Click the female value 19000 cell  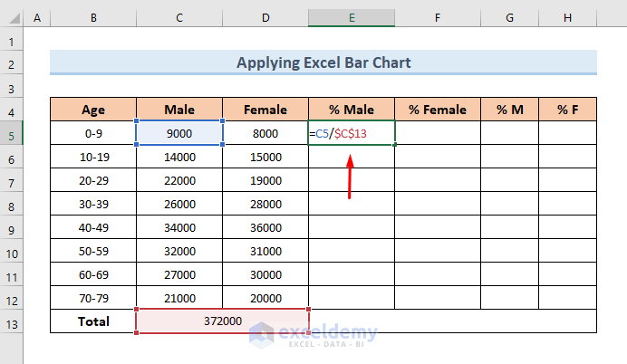(265, 180)
